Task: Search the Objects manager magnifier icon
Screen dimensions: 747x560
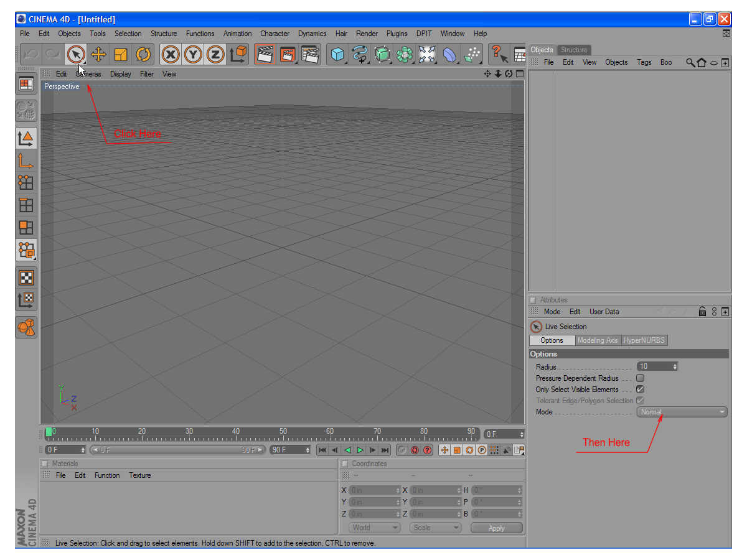Action: coord(690,62)
